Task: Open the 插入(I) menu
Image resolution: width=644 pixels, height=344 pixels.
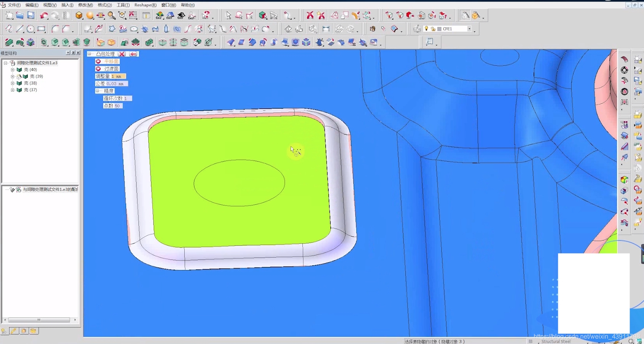Action: (x=67, y=5)
